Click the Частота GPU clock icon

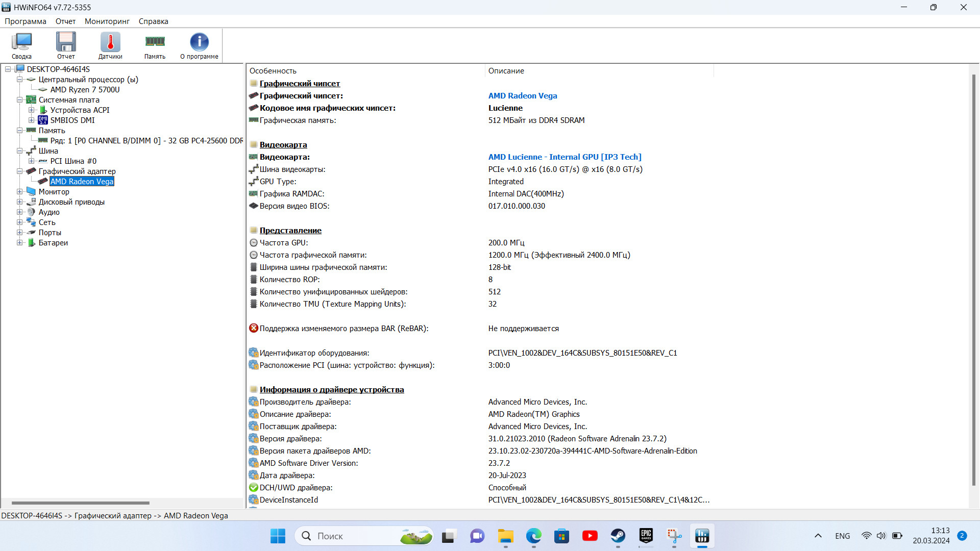click(x=254, y=243)
